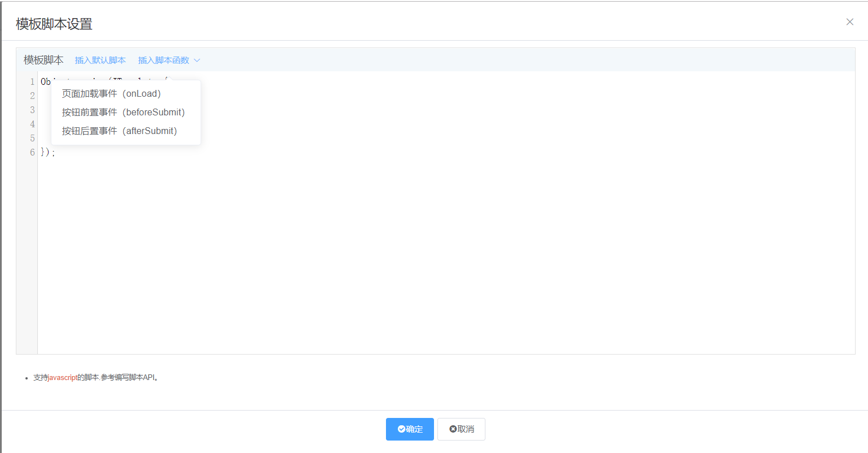Viewport: 868px width, 453px height.
Task: Open the 插入脚本函数 dropdown
Action: (x=164, y=61)
